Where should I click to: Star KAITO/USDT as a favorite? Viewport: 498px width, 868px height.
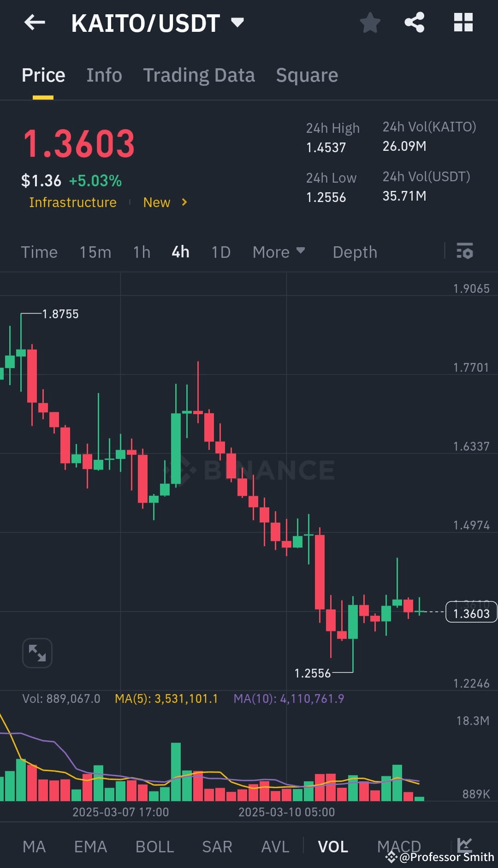[x=370, y=23]
